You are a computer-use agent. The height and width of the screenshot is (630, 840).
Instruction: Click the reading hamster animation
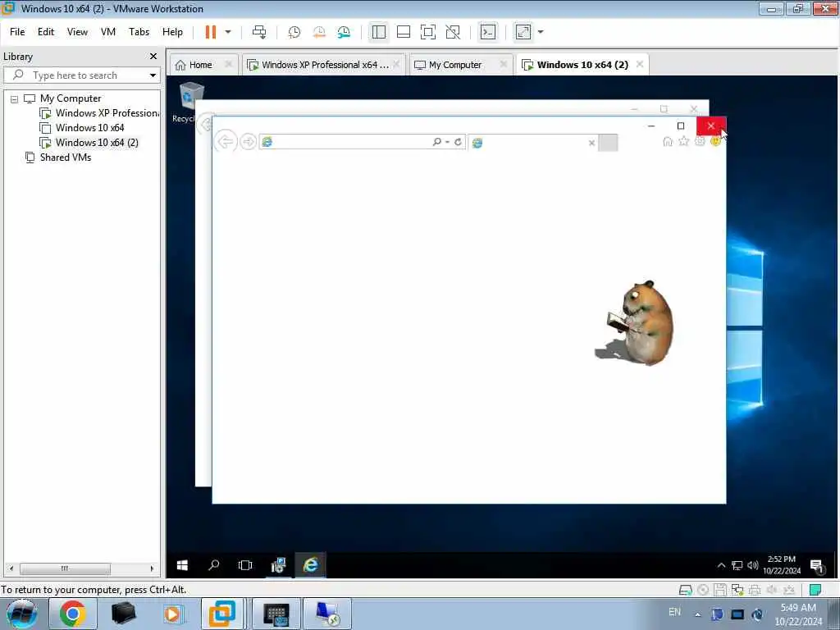tap(636, 323)
